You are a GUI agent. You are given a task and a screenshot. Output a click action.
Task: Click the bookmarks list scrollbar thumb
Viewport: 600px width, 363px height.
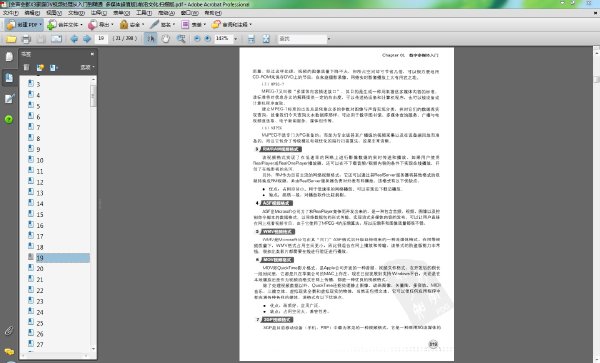(x=93, y=96)
